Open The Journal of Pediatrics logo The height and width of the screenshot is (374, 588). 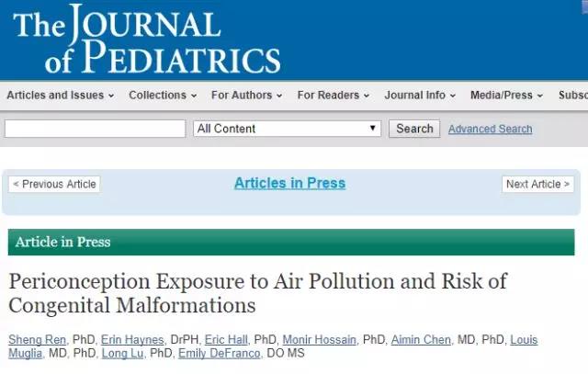click(147, 39)
